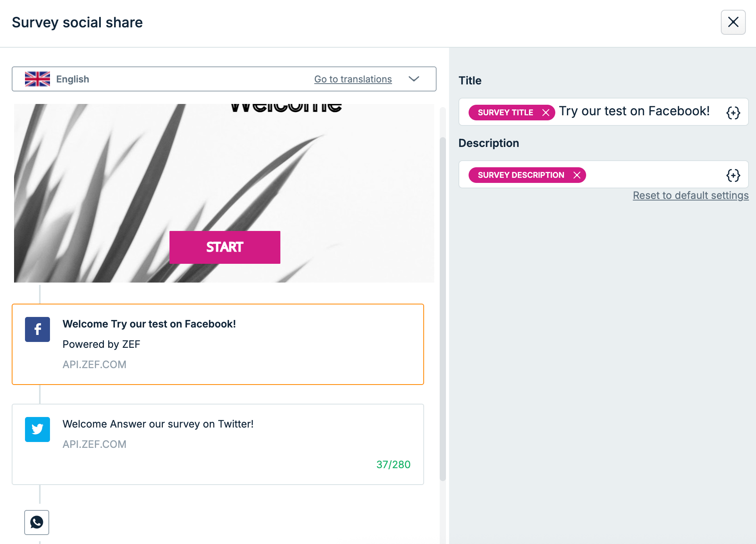Open the English language selector
Image resolution: width=756 pixels, height=544 pixels.
pyautogui.click(x=224, y=79)
